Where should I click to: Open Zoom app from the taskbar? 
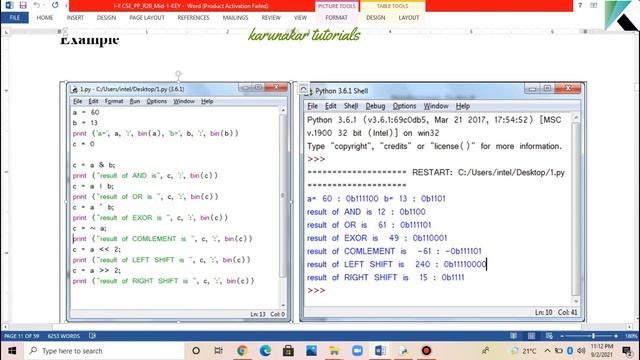click(x=357, y=351)
